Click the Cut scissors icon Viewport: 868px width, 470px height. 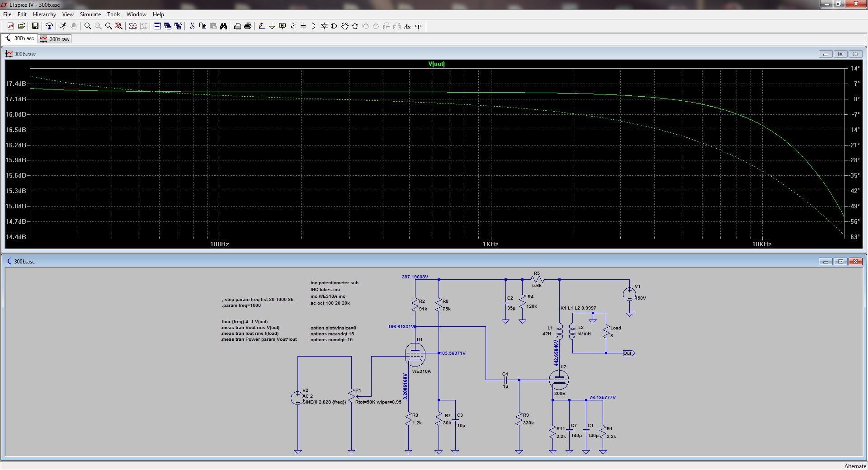click(192, 26)
